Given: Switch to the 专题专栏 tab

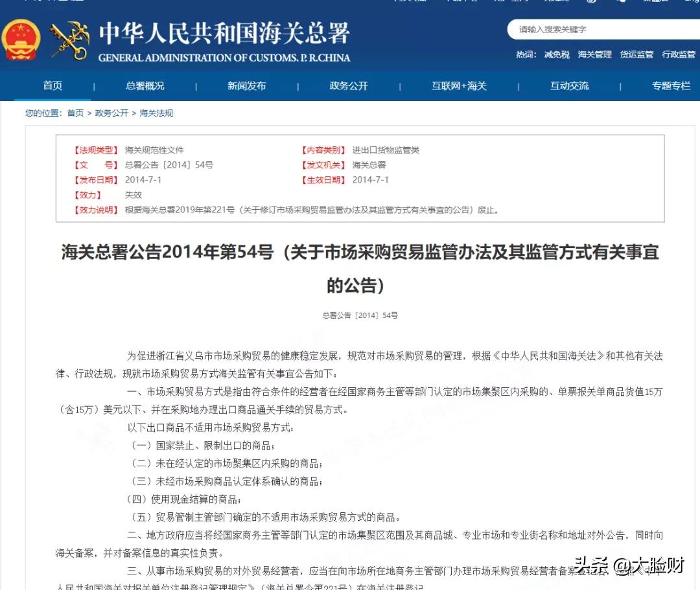Looking at the screenshot, I should click(x=670, y=85).
